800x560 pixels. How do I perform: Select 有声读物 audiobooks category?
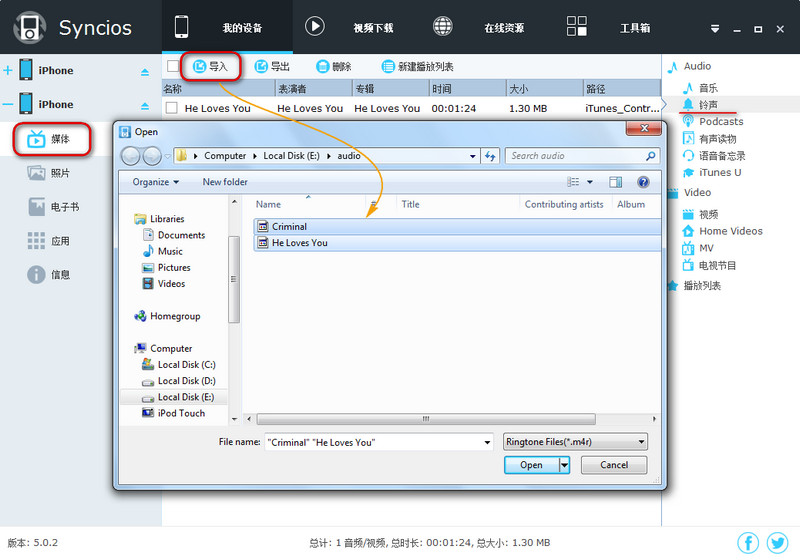pyautogui.click(x=710, y=139)
